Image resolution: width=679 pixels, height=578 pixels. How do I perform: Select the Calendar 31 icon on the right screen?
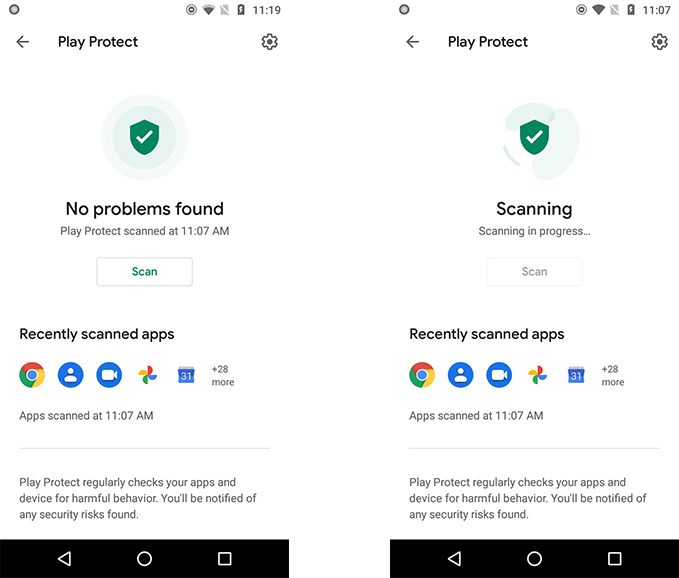pos(576,375)
